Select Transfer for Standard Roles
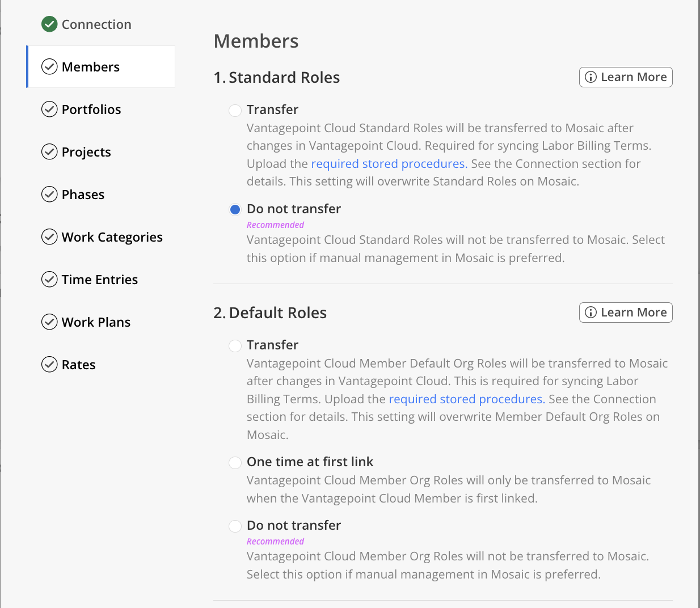 click(235, 110)
